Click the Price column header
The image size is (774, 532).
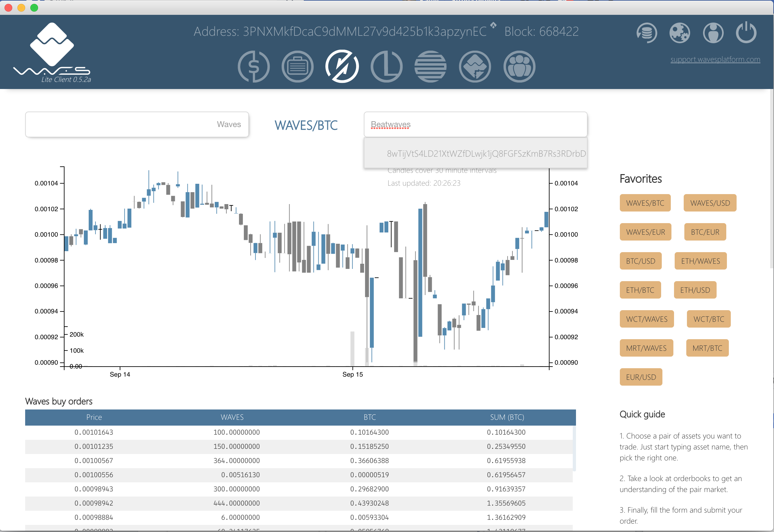point(94,417)
